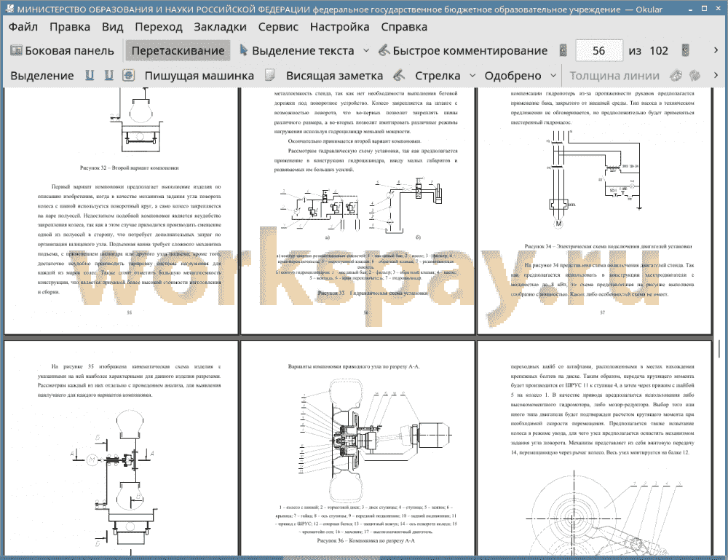The height and width of the screenshot is (560, 728).
Task: Select the strikeout annotation icon
Action: click(129, 75)
